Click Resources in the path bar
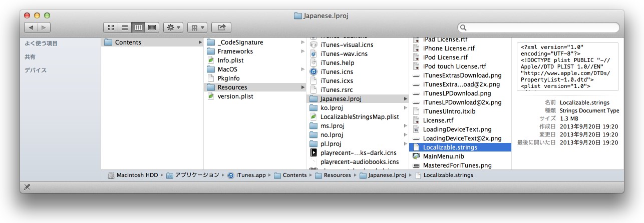This screenshot has width=644, height=223. 333,175
